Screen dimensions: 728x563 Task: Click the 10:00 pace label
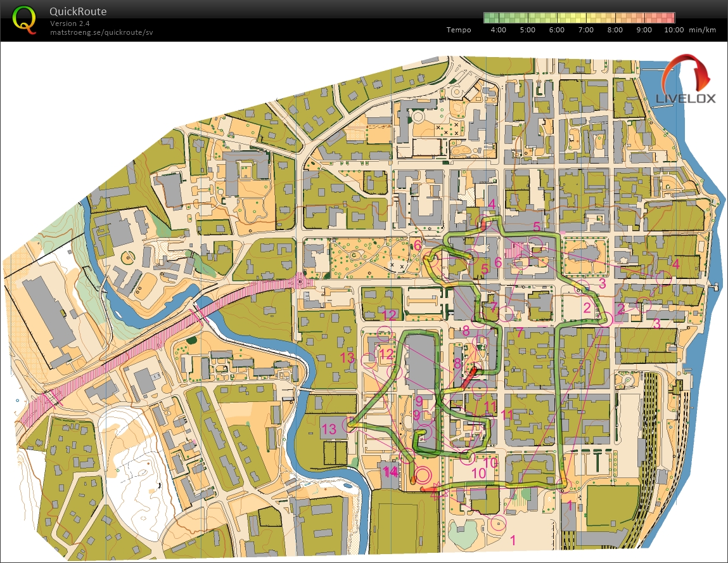674,30
